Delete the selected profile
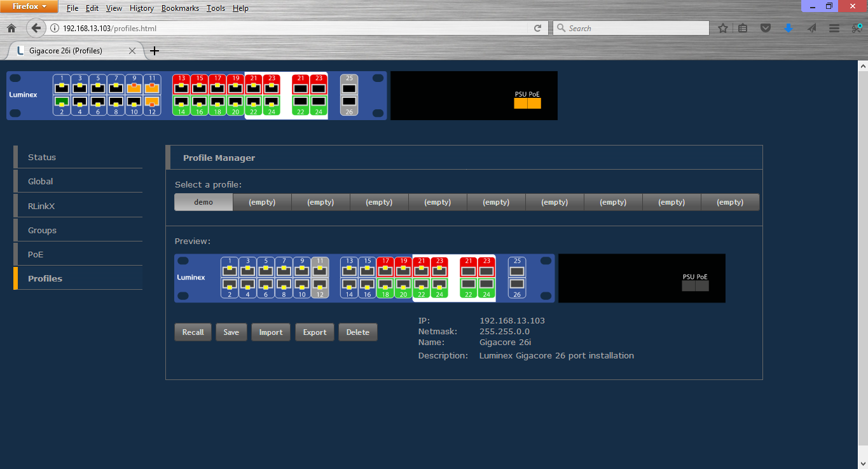Viewport: 868px width, 469px height. pos(358,332)
